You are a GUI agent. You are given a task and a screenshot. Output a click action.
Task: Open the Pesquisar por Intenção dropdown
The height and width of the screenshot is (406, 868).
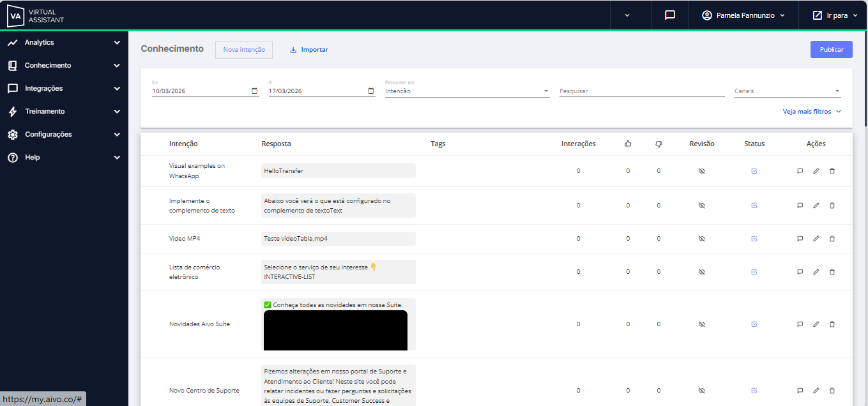[x=466, y=91]
